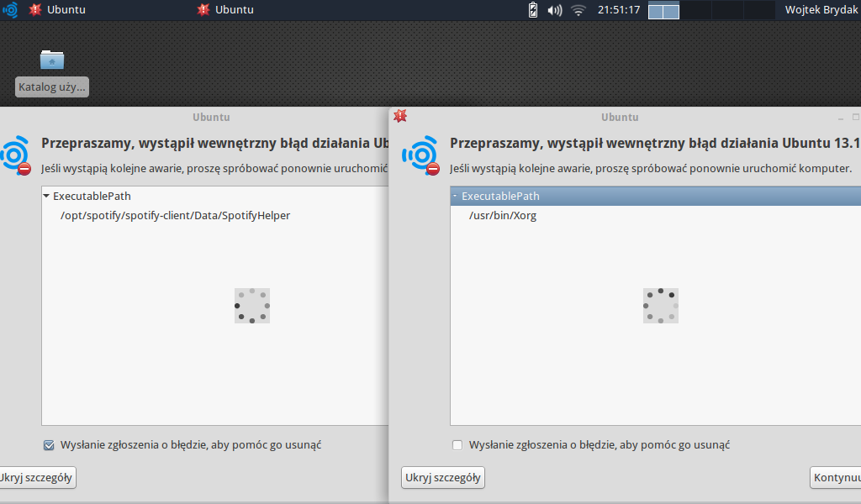The image size is (861, 504).
Task: Click the loading spinner in right dialog
Action: tap(661, 306)
